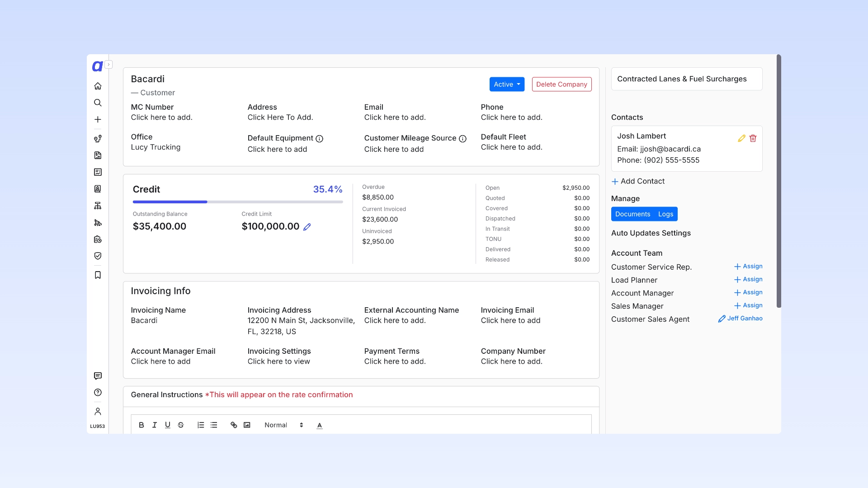Switch to the Logs tab
The image size is (868, 488).
(x=665, y=214)
